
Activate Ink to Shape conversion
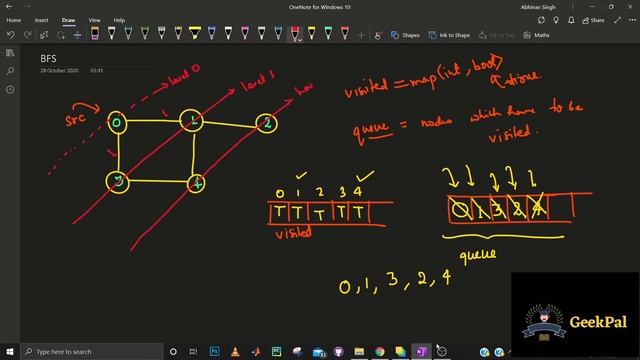[449, 36]
